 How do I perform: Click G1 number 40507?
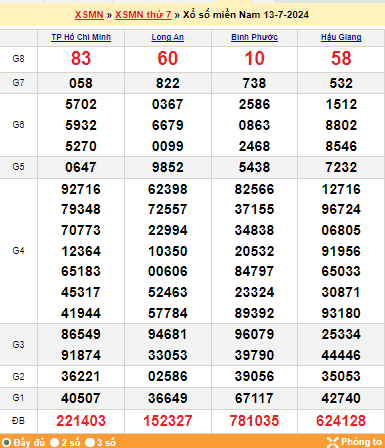pyautogui.click(x=81, y=398)
